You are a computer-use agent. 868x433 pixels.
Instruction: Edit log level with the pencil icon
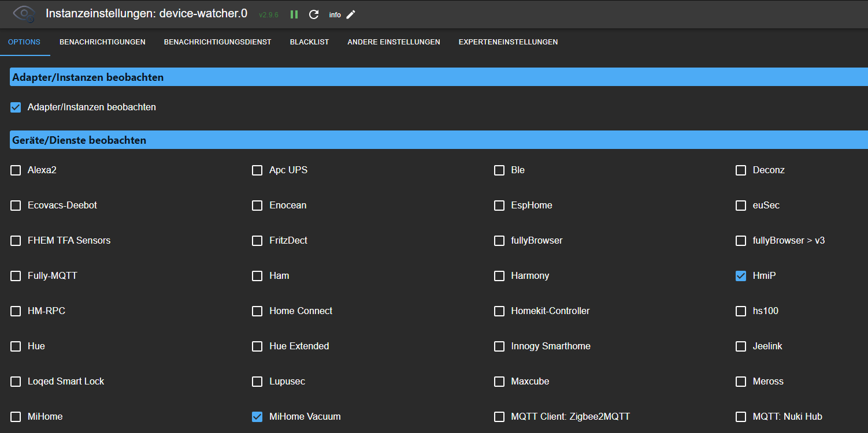pyautogui.click(x=351, y=14)
